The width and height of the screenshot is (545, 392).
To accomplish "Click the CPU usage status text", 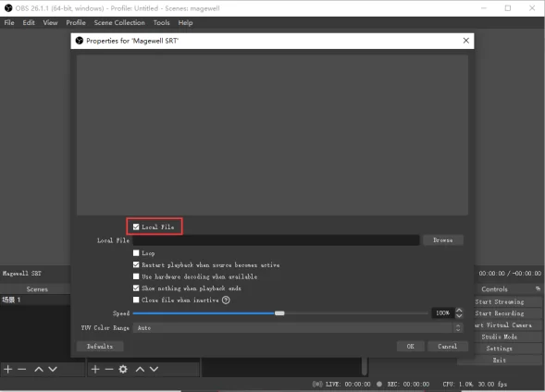I will tap(457, 384).
